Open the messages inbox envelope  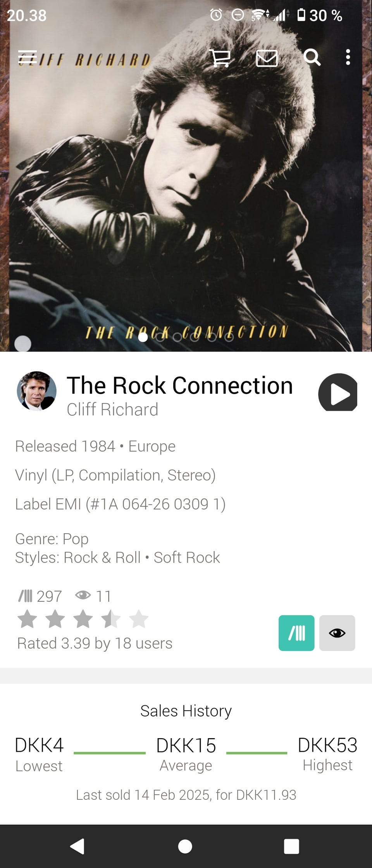point(267,59)
